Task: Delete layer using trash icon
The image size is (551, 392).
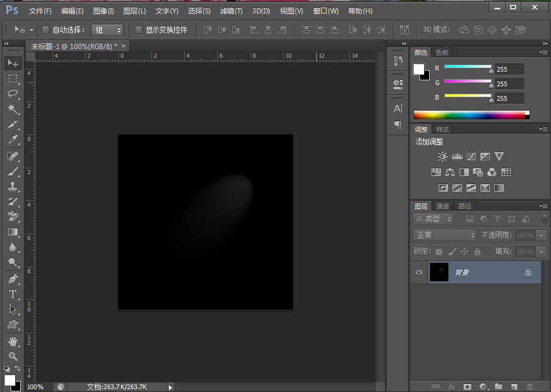Action: [529, 386]
